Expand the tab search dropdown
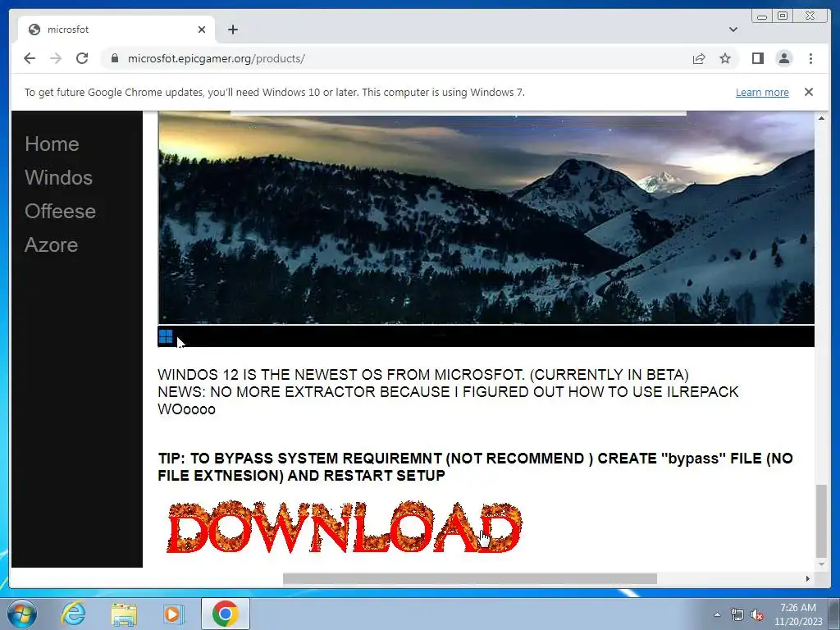 [733, 30]
